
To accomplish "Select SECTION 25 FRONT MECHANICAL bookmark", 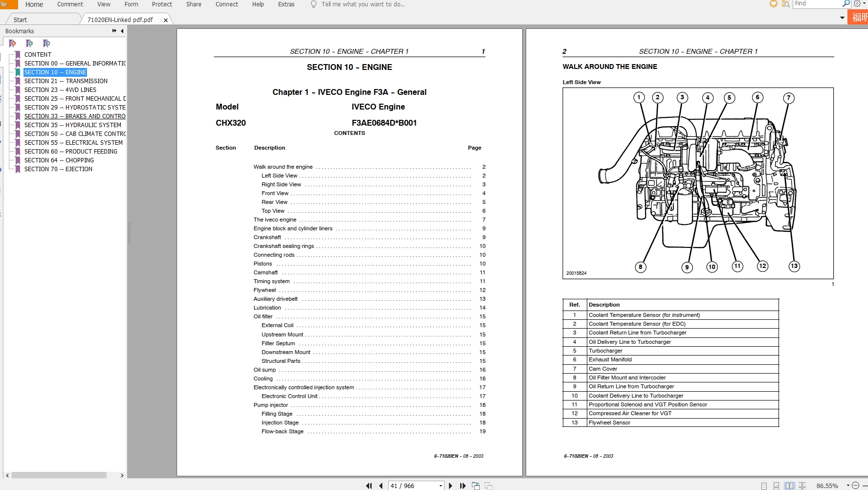I will tap(75, 99).
